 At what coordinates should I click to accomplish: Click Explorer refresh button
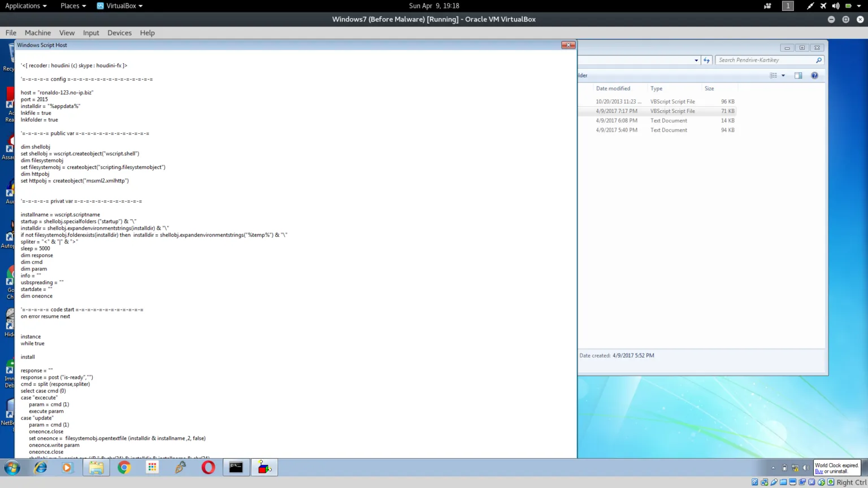706,60
